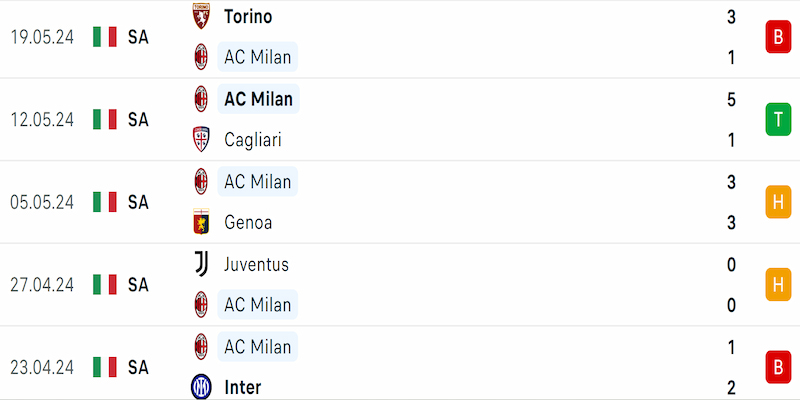Open the Cagliari team link
800x400 pixels.
(x=253, y=140)
